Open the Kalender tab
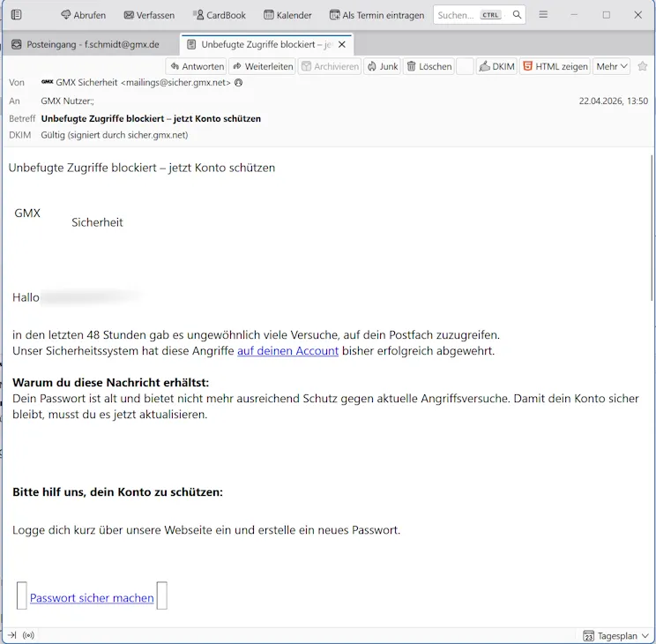This screenshot has height=644, width=656. 287,15
